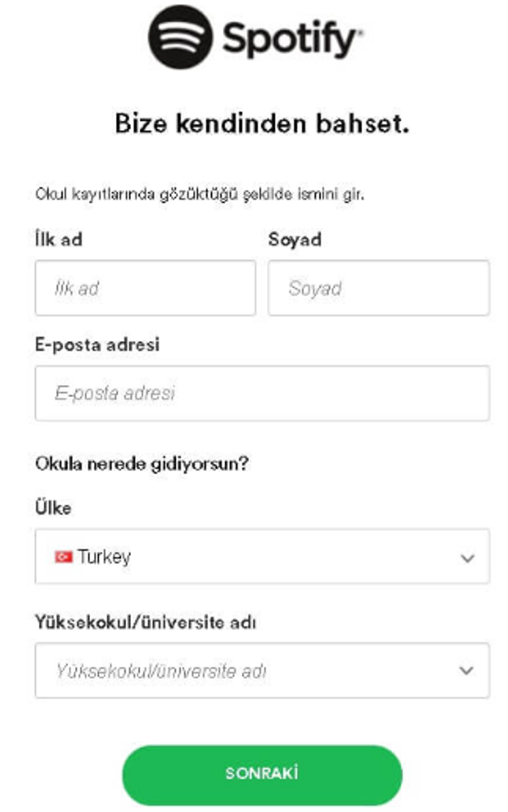Click the İlk ad label above field
The width and height of the screenshot is (508, 812).
pyautogui.click(x=59, y=240)
